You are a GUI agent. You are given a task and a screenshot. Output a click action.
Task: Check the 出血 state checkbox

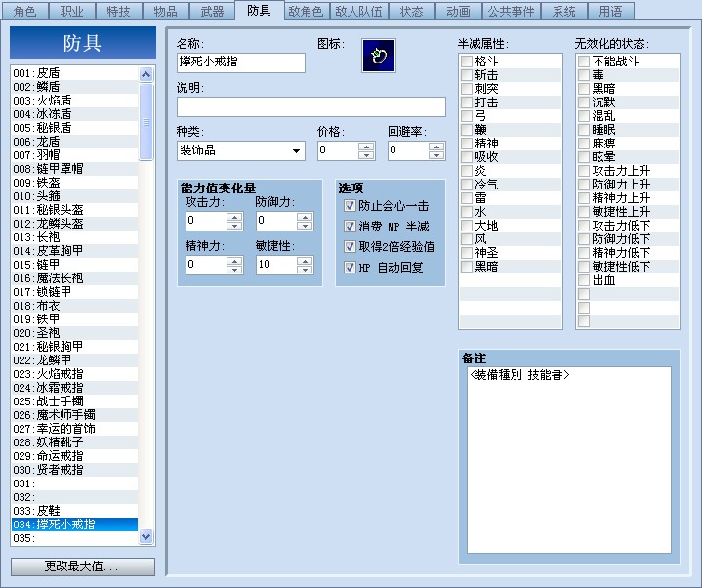[583, 280]
